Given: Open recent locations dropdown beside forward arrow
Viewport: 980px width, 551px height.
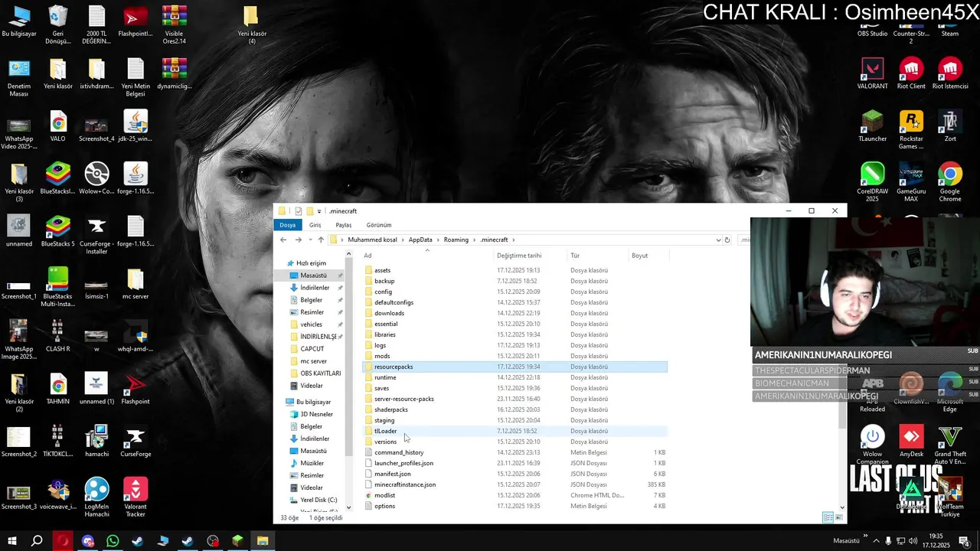Looking at the screenshot, I should click(309, 240).
